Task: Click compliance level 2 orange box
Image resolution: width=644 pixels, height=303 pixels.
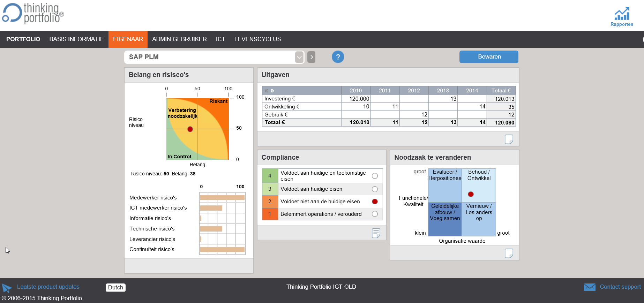Action: [270, 202]
